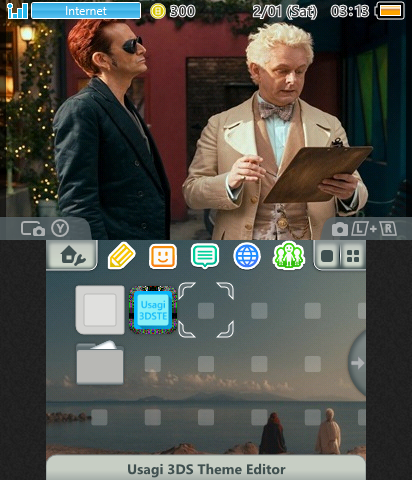
Task: Click the Play Coins counter icon
Action: 158,11
